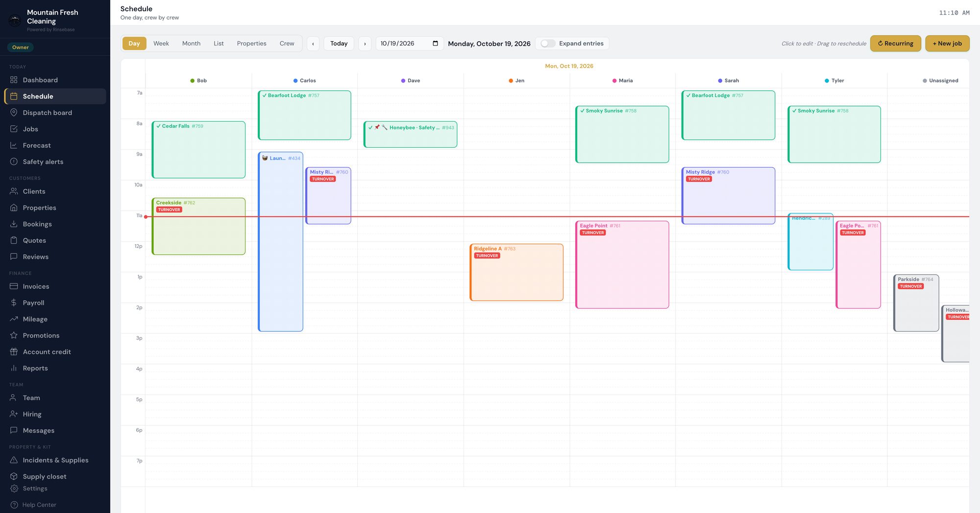Switch to Month view tab
The image size is (980, 513).
pos(191,43)
